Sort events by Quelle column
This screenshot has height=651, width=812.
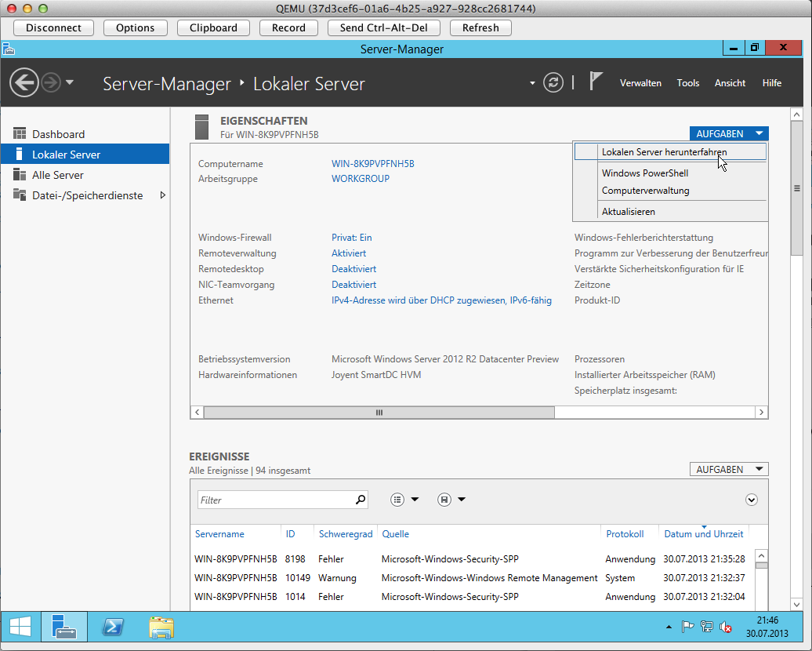395,534
